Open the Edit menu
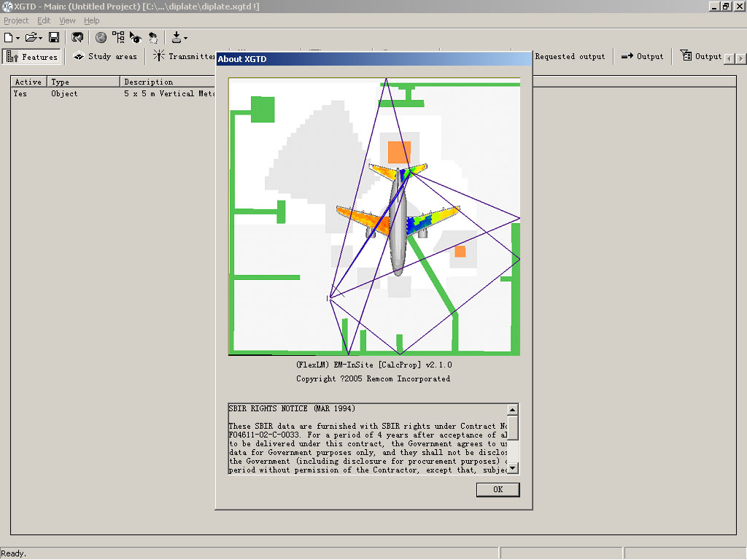Viewport: 747px width, 560px height. (44, 20)
